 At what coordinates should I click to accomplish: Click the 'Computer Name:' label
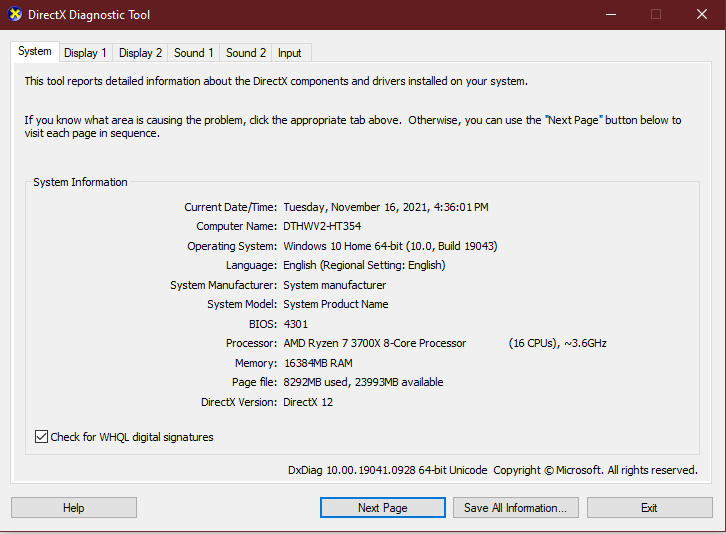[x=237, y=226]
